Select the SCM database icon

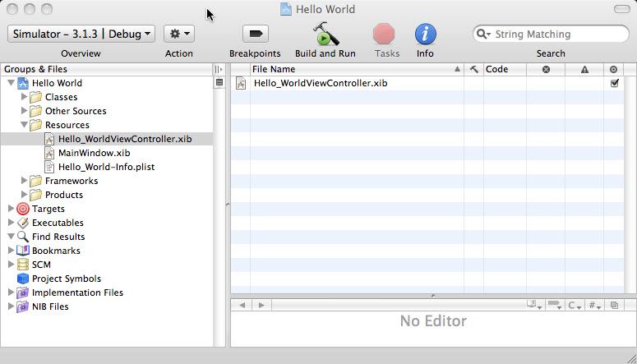click(x=23, y=265)
